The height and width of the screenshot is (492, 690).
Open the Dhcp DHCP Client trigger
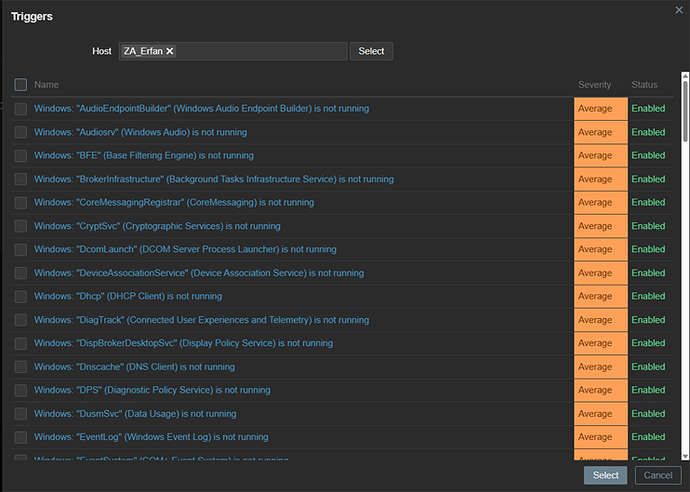[128, 296]
